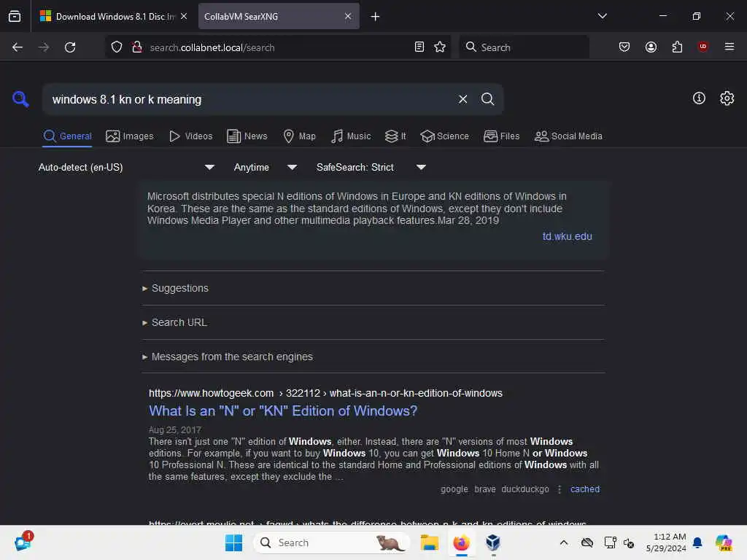Open Firefox application menu hamburger
Image resolution: width=747 pixels, height=560 pixels.
point(729,47)
